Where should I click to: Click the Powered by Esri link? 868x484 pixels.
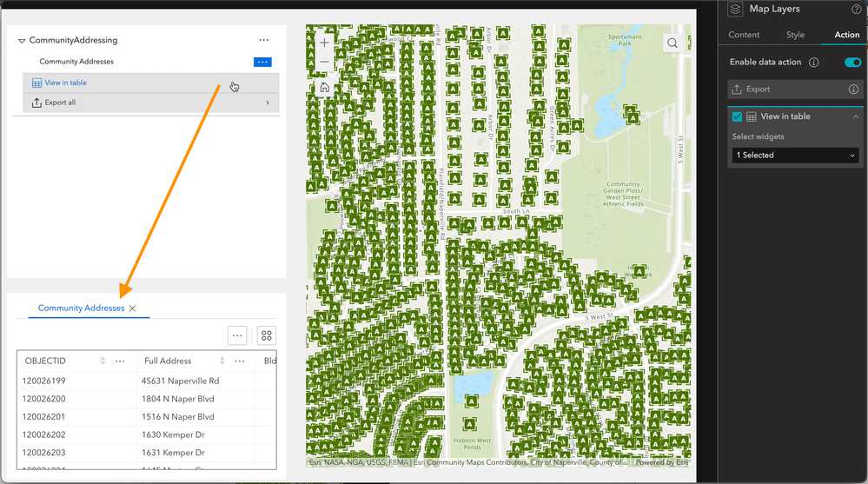661,462
